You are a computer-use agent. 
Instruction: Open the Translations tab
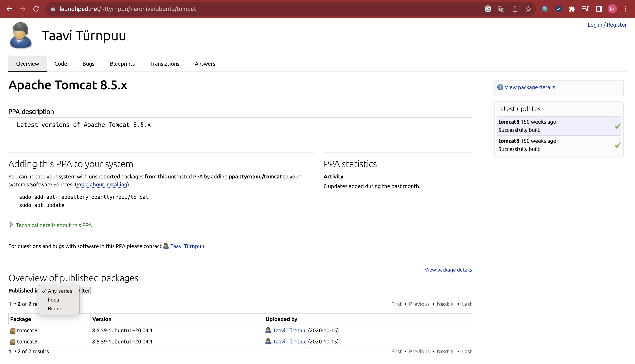[164, 64]
